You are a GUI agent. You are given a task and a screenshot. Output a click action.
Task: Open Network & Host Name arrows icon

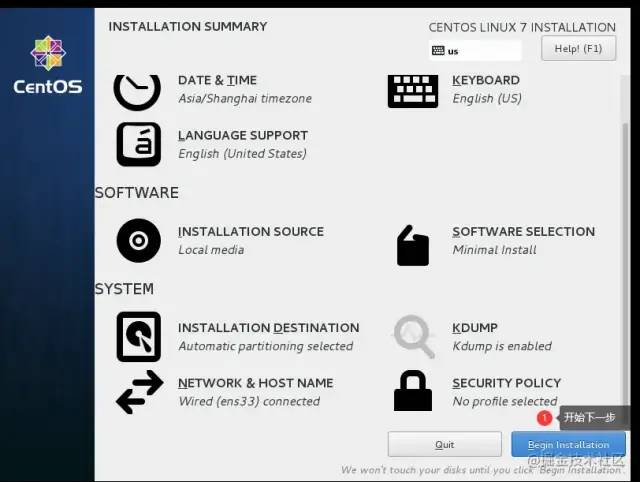pyautogui.click(x=139, y=392)
